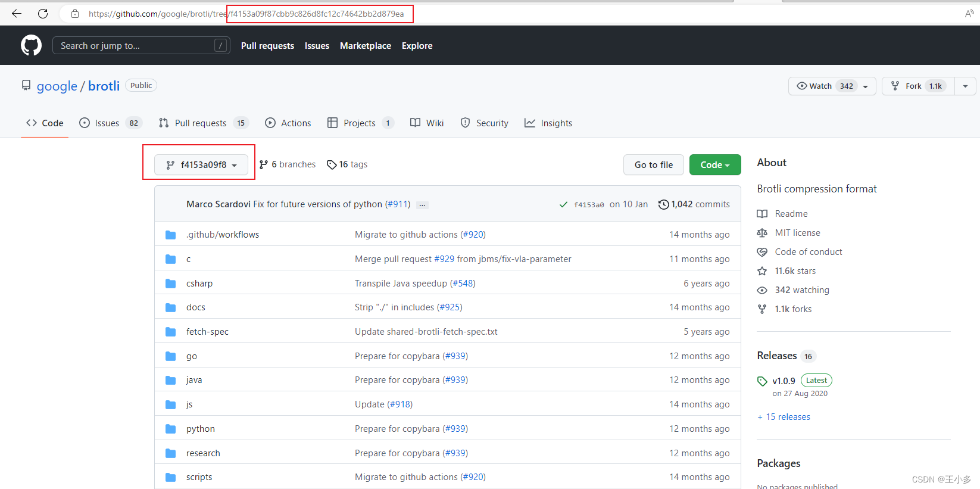Screen dimensions: 980x489
Task: Click the Fork 1.1k button
Action: 918,86
